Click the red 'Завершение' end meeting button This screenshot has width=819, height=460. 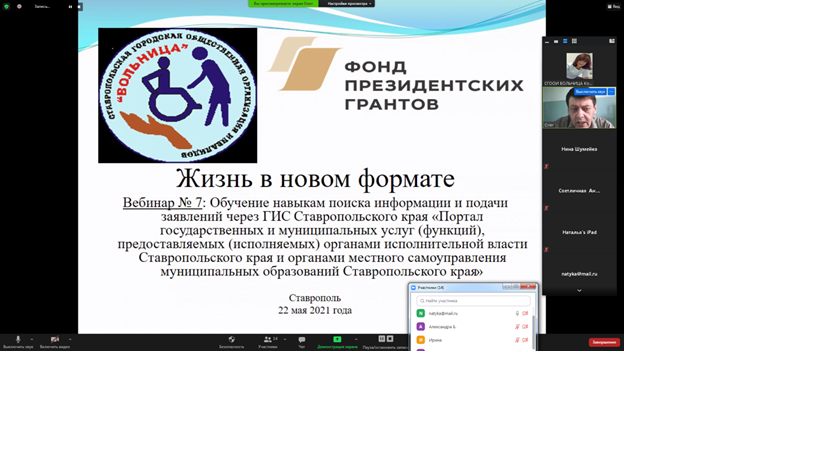pos(603,342)
